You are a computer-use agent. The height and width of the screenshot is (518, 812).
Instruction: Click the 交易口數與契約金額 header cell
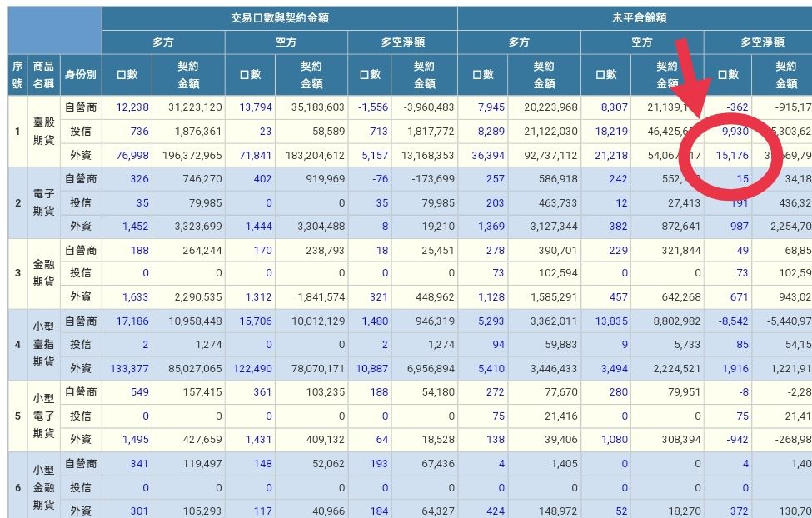[280, 18]
